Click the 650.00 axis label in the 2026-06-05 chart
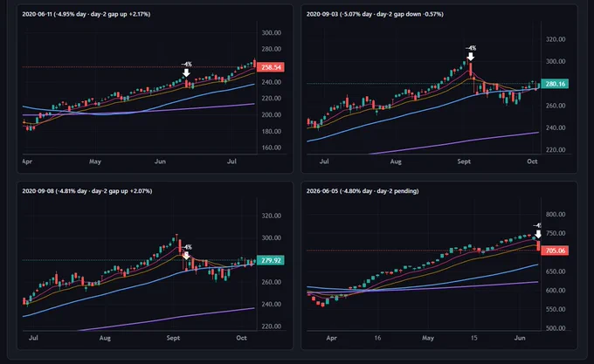594x364 pixels. coord(556,271)
